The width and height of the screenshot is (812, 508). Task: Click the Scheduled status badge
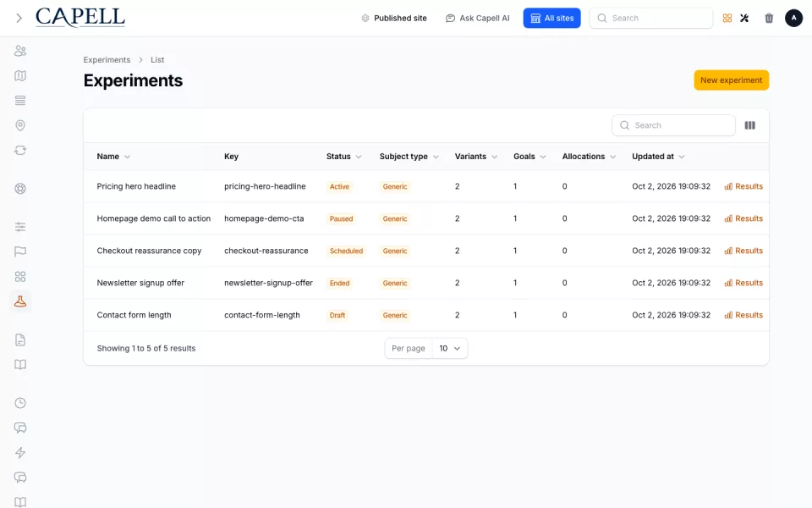pyautogui.click(x=347, y=251)
